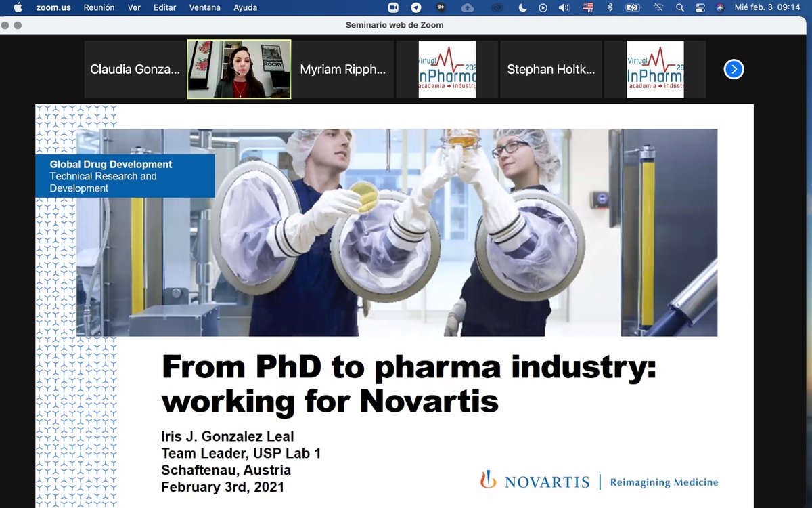Screen dimensions: 812x508
Task: Open the volume control icon
Action: [x=564, y=7]
